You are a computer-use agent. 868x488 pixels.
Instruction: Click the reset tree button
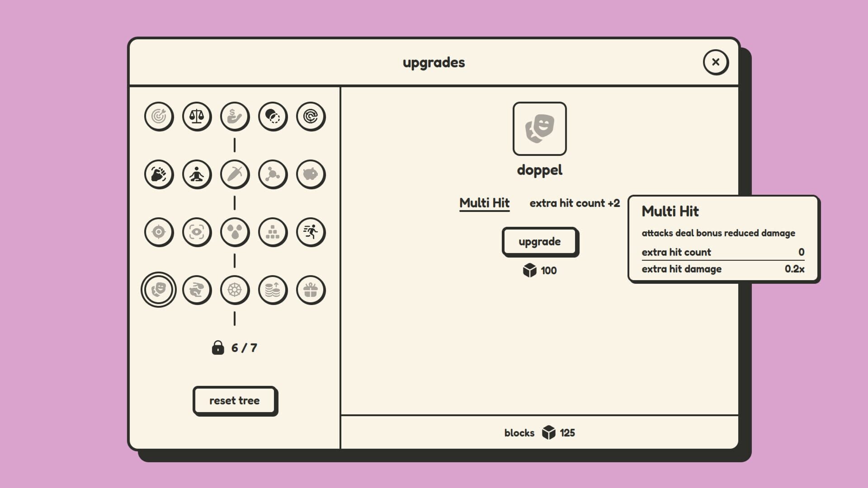[x=235, y=400]
